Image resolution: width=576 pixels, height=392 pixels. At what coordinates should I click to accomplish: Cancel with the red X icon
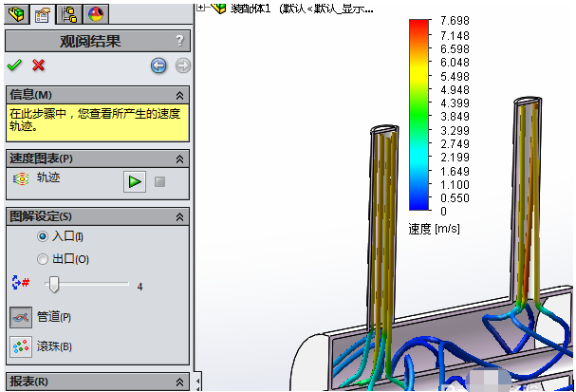tap(38, 65)
